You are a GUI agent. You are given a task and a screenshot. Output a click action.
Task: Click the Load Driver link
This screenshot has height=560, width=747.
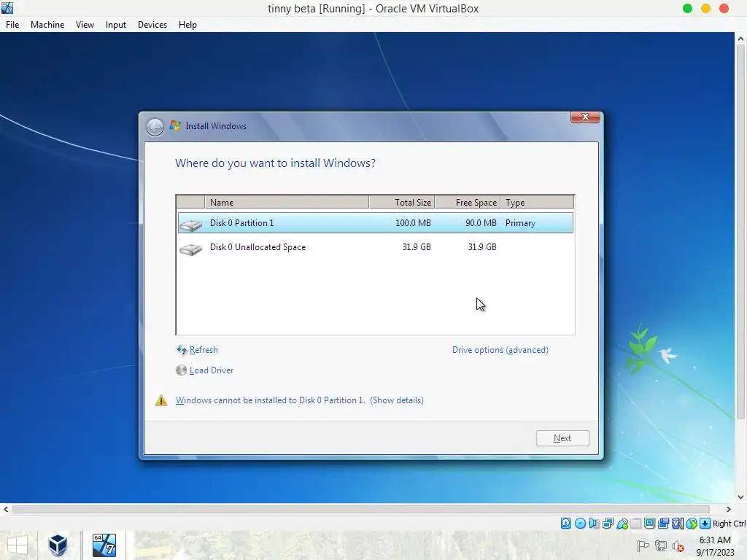pos(212,370)
